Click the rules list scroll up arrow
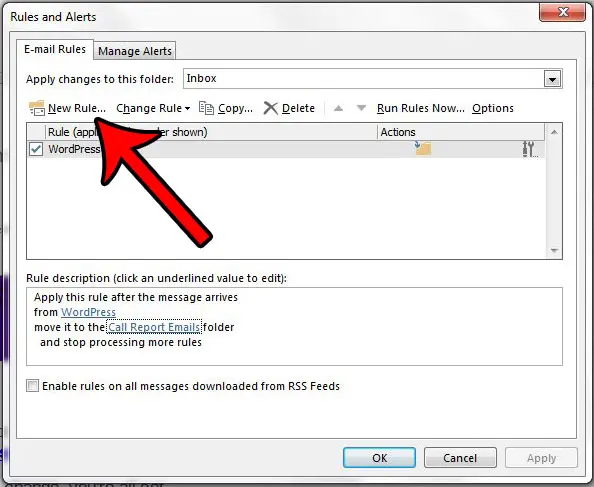Viewport: 594px width, 487px height. coord(554,132)
